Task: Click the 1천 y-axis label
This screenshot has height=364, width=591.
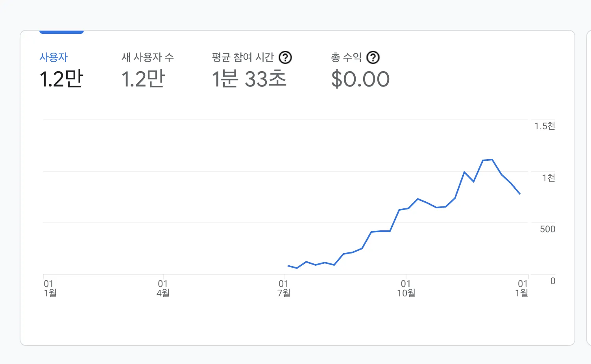Action: pos(549,178)
